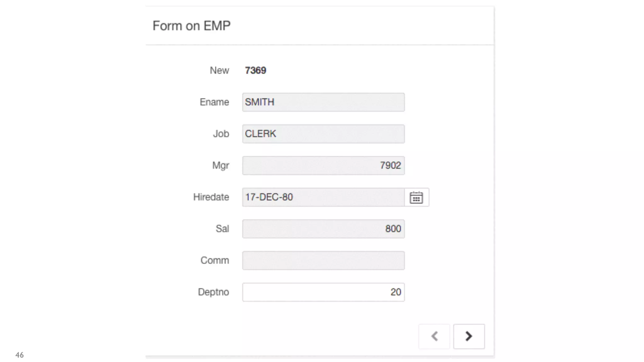Click into the Hiredate text box
The height and width of the screenshot is (362, 644).
pyautogui.click(x=323, y=197)
